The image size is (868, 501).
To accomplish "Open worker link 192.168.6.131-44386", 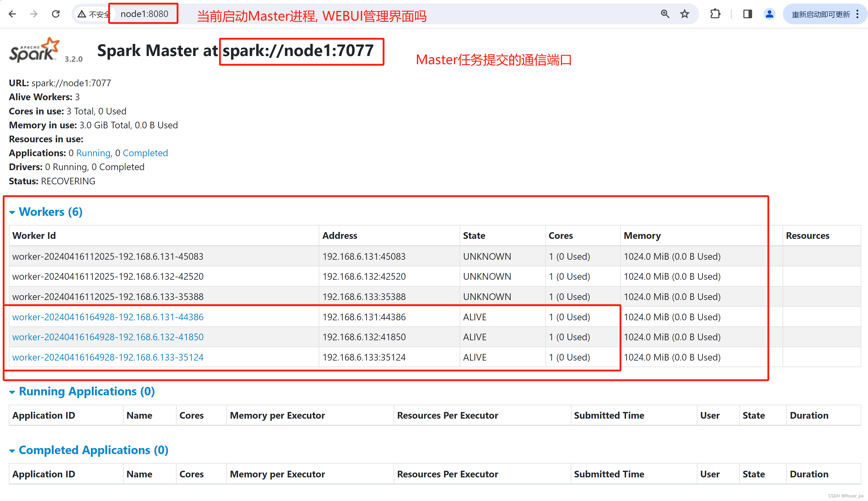I will [x=108, y=317].
